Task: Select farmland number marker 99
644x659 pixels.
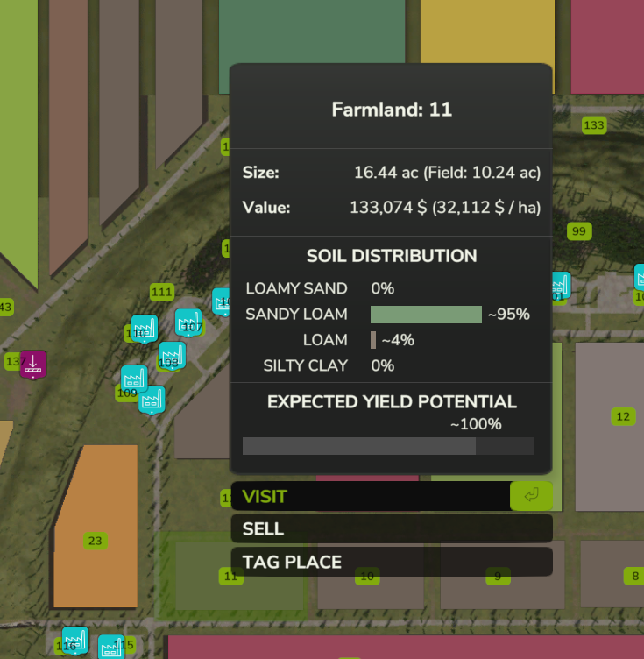Action: (578, 231)
